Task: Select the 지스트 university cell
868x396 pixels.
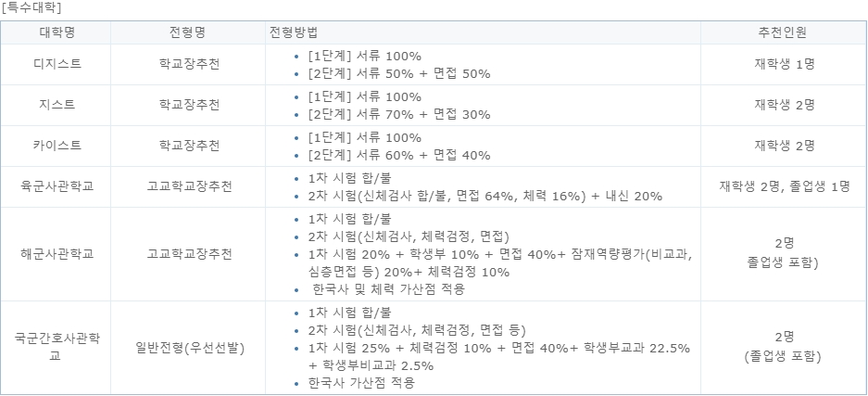Action: (57, 105)
